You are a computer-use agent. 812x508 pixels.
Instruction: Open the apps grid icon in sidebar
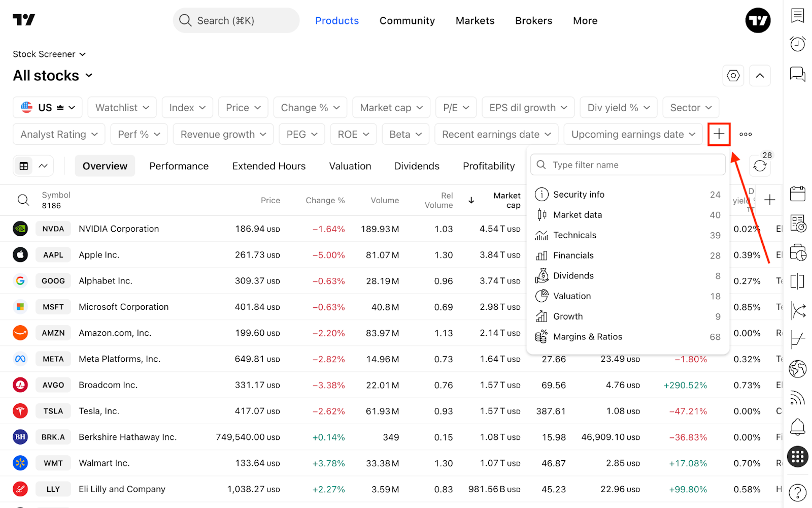pos(798,456)
